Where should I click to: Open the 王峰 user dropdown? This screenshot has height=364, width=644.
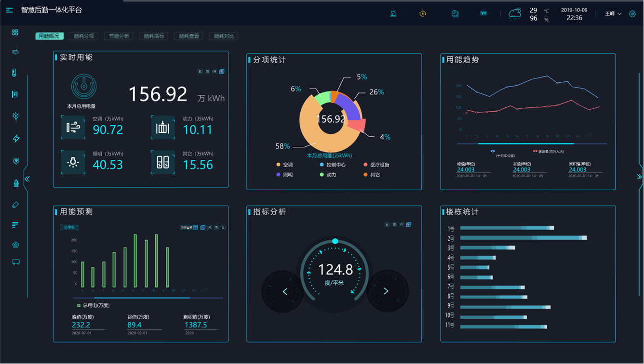(613, 13)
